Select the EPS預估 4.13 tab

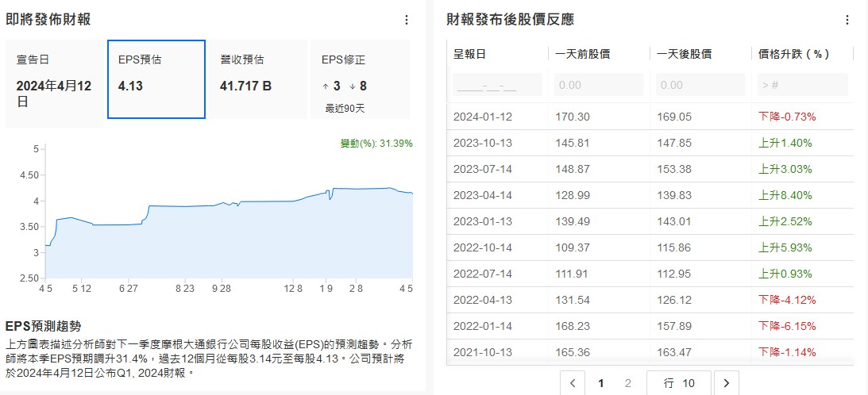156,79
